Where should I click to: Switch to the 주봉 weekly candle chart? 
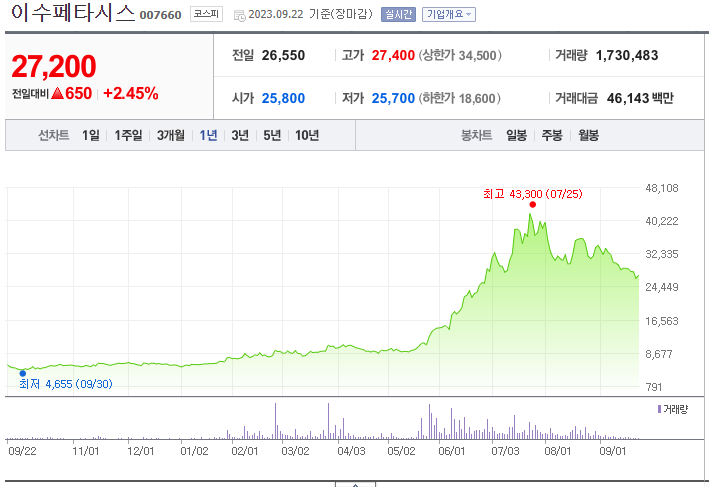pyautogui.click(x=552, y=135)
